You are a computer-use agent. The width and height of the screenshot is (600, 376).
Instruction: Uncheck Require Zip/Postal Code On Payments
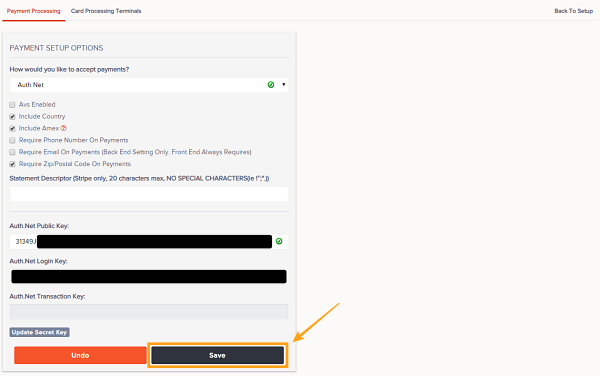12,164
